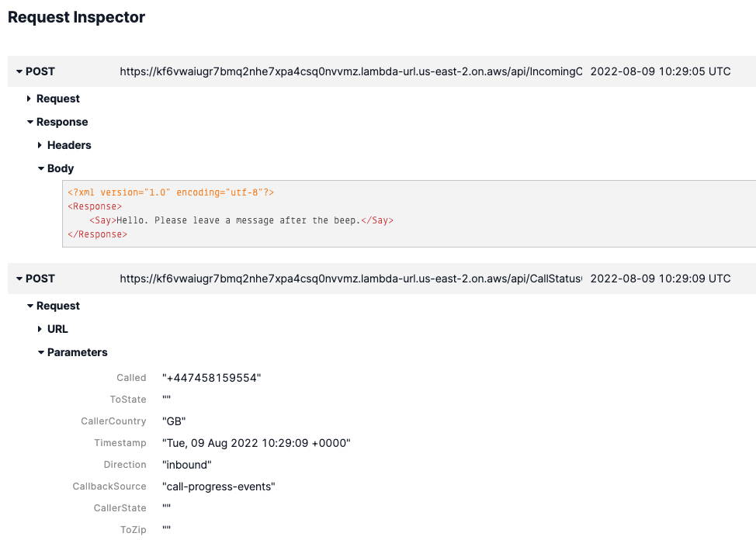Image resolution: width=756 pixels, height=540 pixels.
Task: Click the CallbackSource value "call-progress-events"
Action: [219, 486]
